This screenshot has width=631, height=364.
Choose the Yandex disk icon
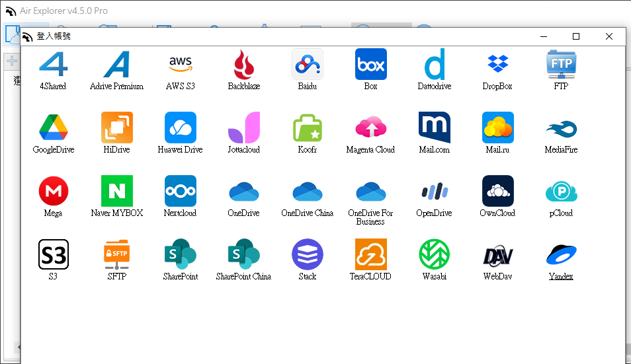(561, 254)
